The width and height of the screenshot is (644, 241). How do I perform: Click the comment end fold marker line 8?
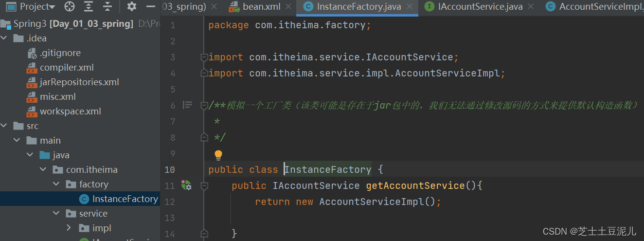[x=204, y=137]
